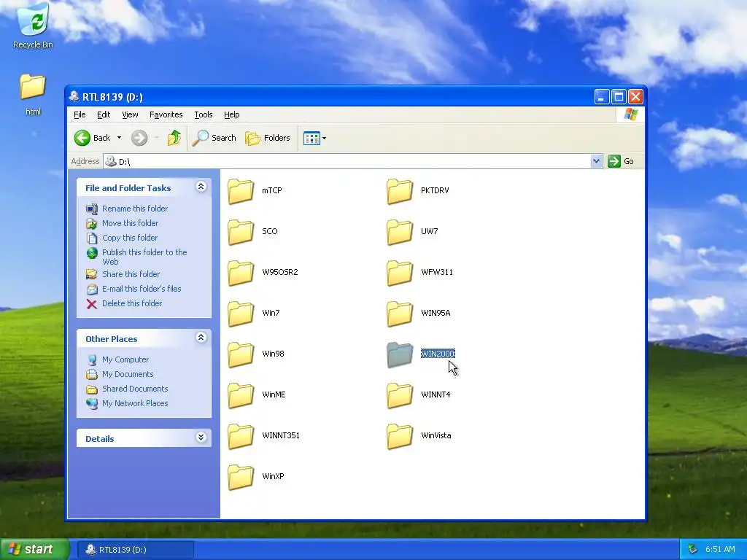Select the WINNT4 folder icon
This screenshot has height=560, width=747.
(400, 396)
